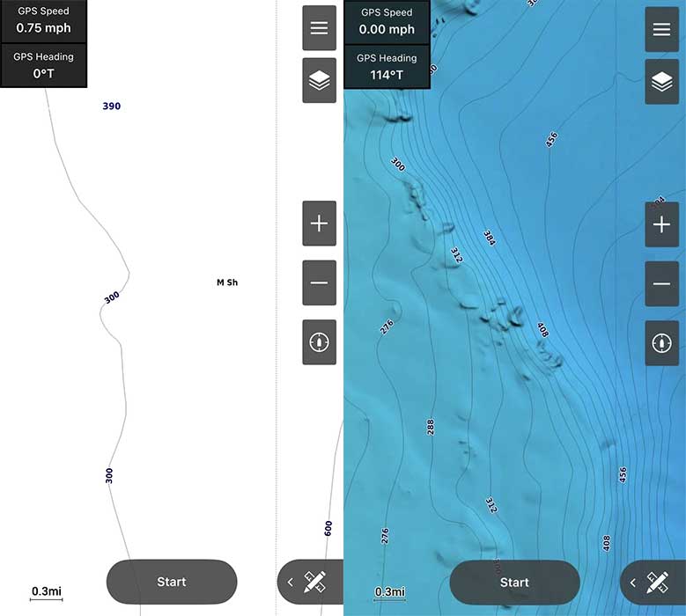The height and width of the screenshot is (616, 686).
Task: Open hamburger menu on right blue map
Action: click(662, 29)
